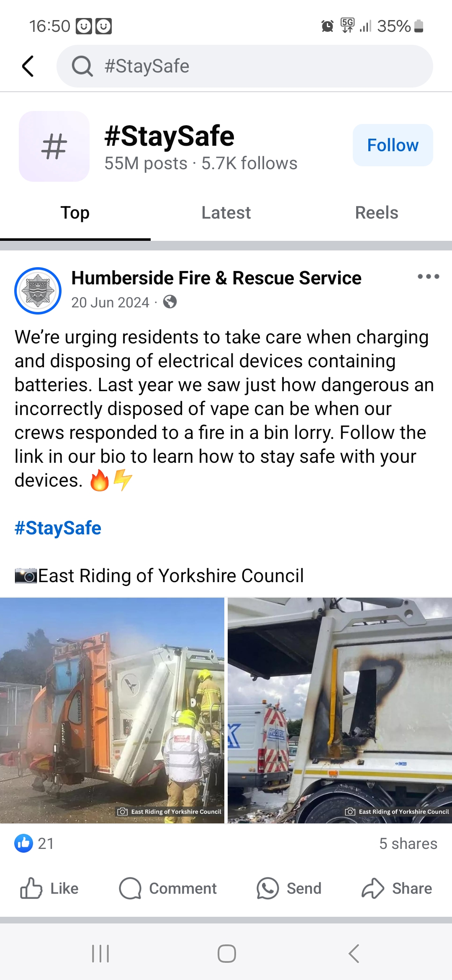The height and width of the screenshot is (980, 452).
Task: Open Humberside Fire & Rescue profile picture
Action: click(x=38, y=291)
